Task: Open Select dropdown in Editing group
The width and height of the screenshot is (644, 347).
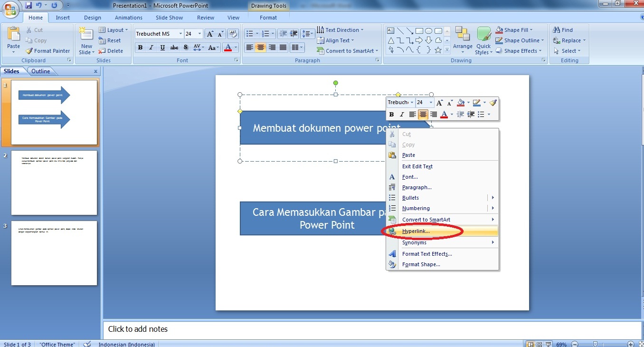Action: (x=567, y=51)
